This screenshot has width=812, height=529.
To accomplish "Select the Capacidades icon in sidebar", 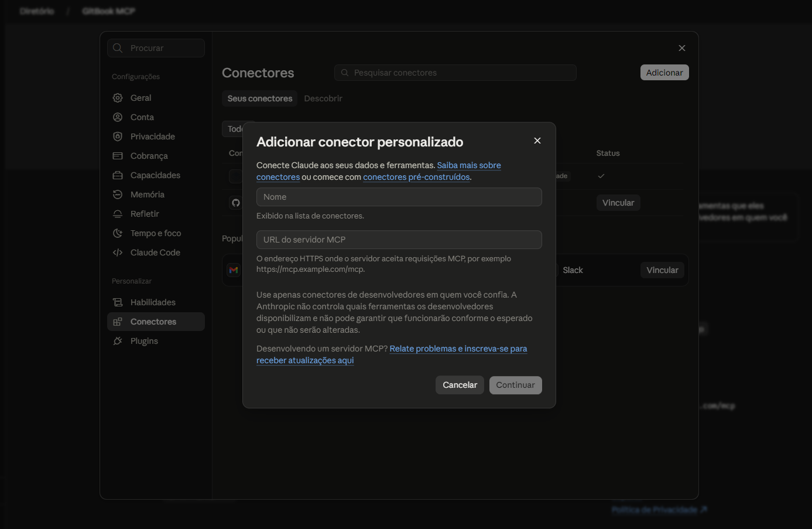I will coord(118,175).
